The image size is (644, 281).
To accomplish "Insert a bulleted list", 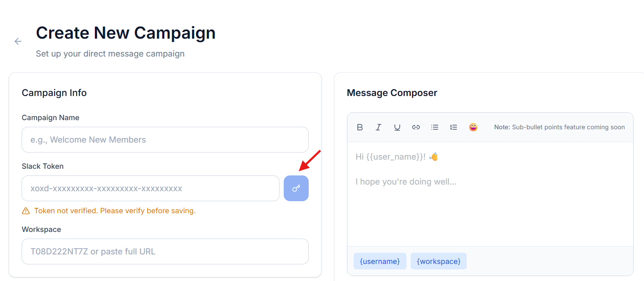I will pyautogui.click(x=435, y=127).
